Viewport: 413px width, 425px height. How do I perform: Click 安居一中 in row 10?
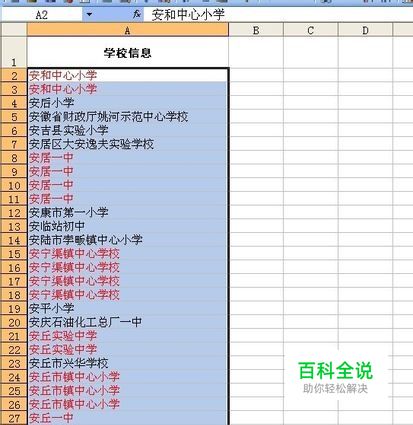click(128, 185)
